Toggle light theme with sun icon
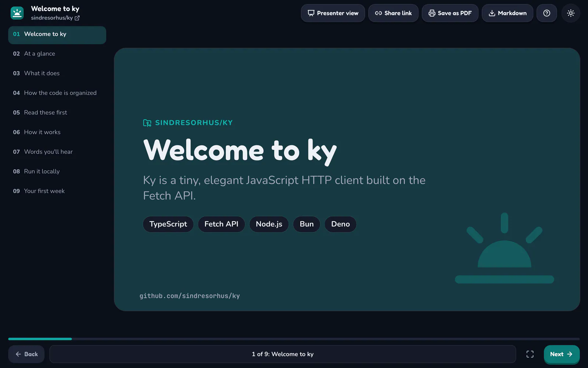Screen dimensions: 588x368 [x=570, y=13]
